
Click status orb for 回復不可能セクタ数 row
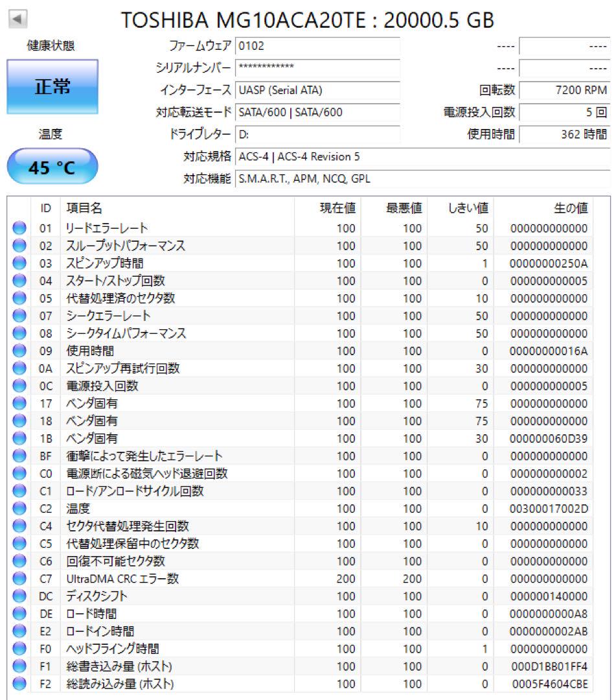point(19,561)
